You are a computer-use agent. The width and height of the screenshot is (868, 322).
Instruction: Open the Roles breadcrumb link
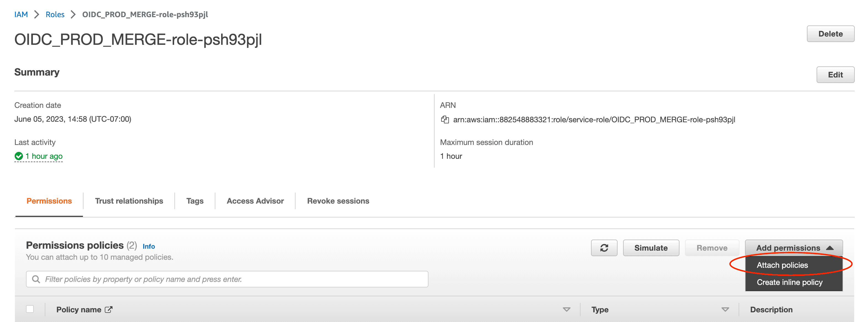[55, 14]
